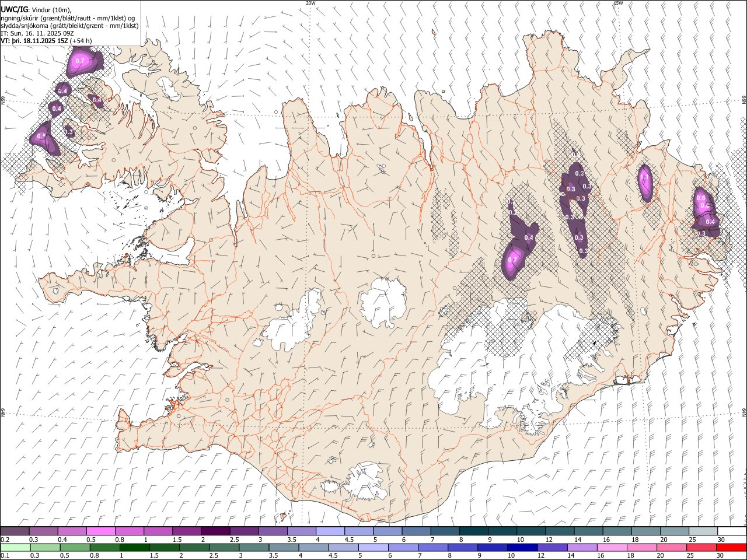Screen dimensions: 747x560
Task: Pick the dark teal swatch between 8 and 9
Action: coord(474,531)
